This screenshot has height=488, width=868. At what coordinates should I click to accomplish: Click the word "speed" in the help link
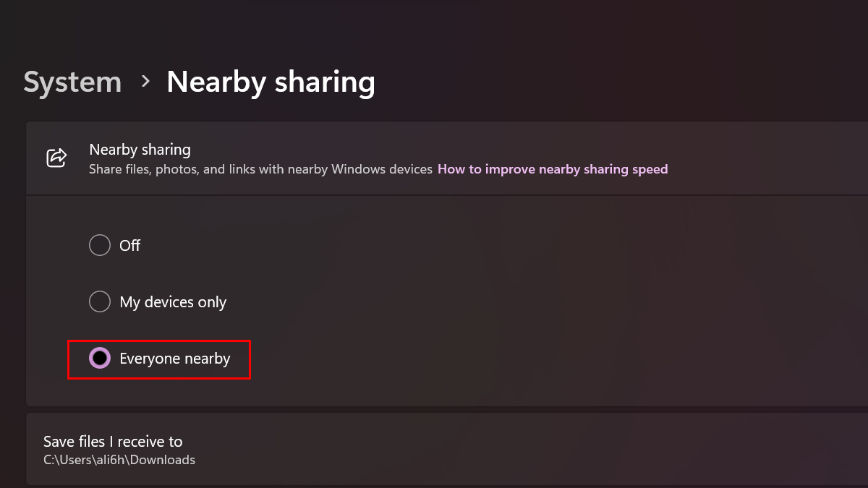click(x=649, y=169)
